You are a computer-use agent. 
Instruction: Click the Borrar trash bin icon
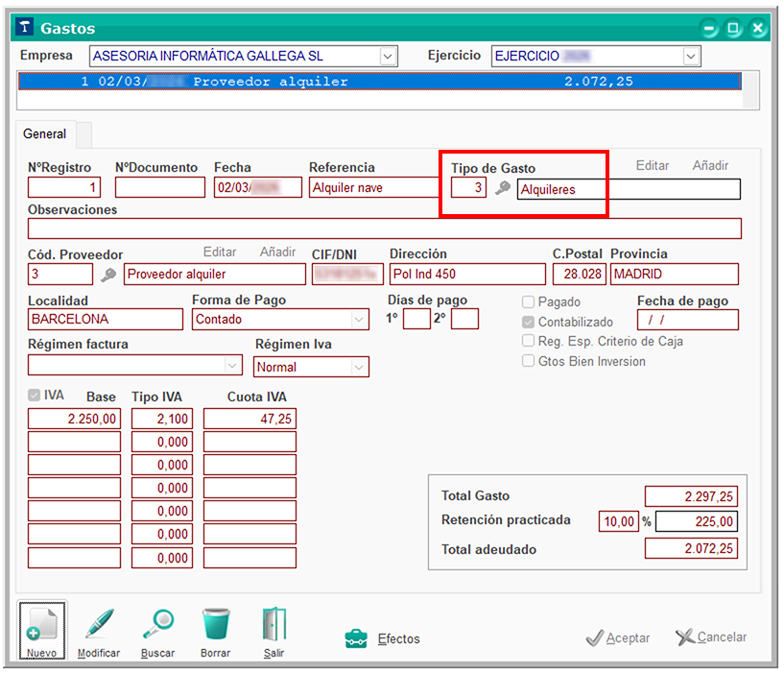click(x=216, y=625)
